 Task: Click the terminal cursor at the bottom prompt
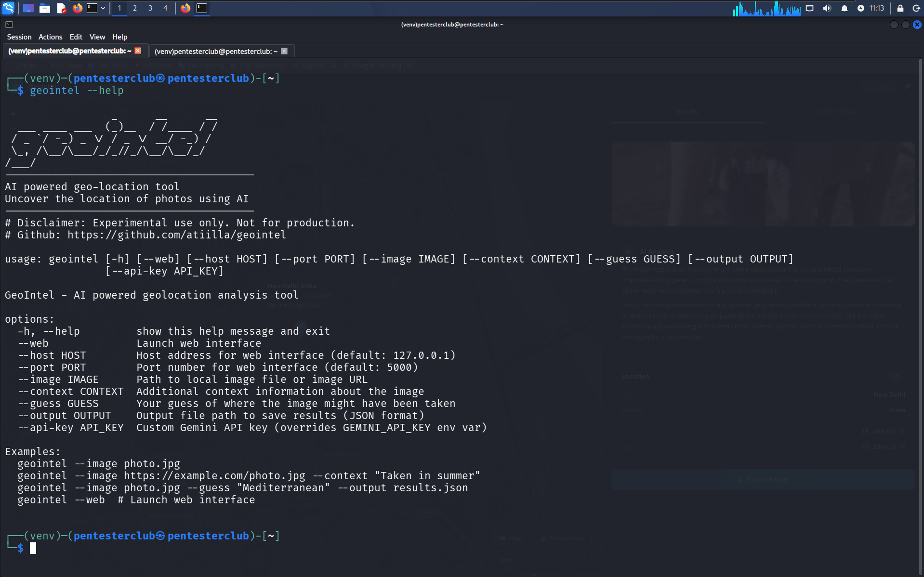[33, 548]
